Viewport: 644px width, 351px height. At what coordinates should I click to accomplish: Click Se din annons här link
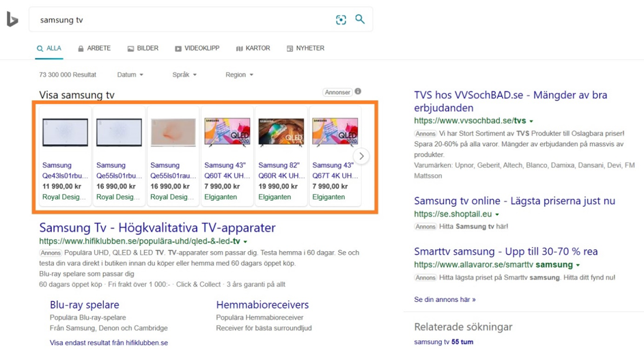point(445,300)
